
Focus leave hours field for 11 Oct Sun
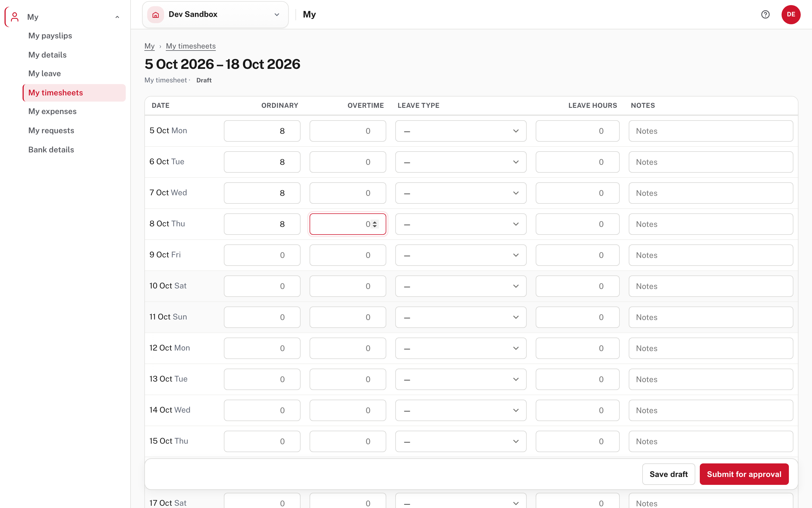(577, 317)
